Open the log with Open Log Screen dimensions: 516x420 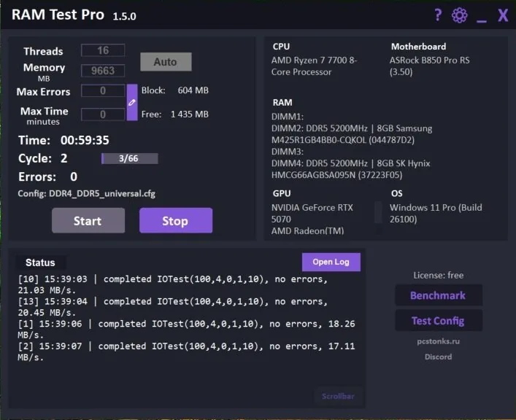pyautogui.click(x=331, y=262)
